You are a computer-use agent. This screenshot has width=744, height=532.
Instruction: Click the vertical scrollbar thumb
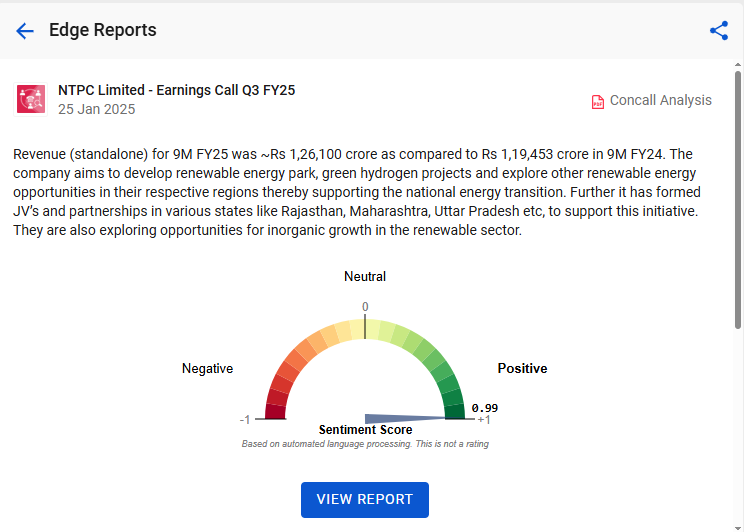click(738, 200)
